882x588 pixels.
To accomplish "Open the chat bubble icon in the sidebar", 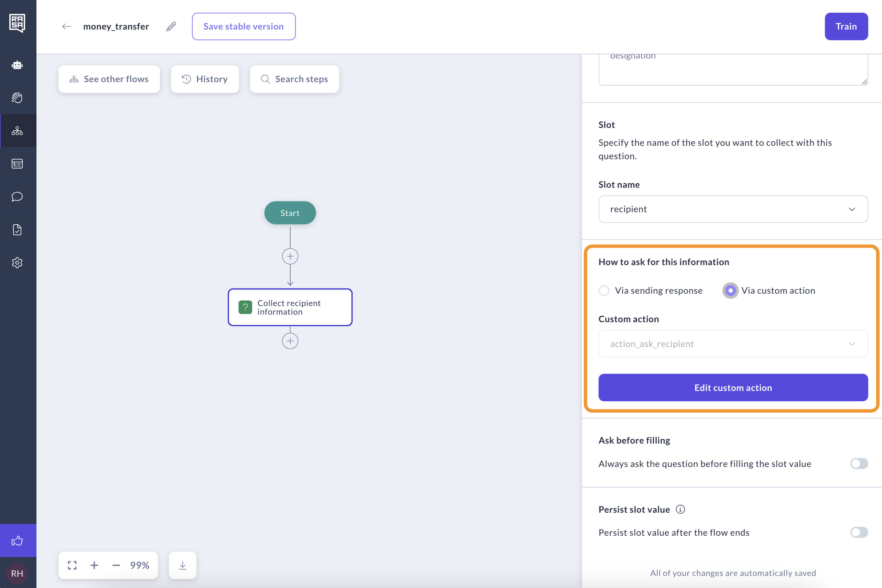I will [17, 196].
